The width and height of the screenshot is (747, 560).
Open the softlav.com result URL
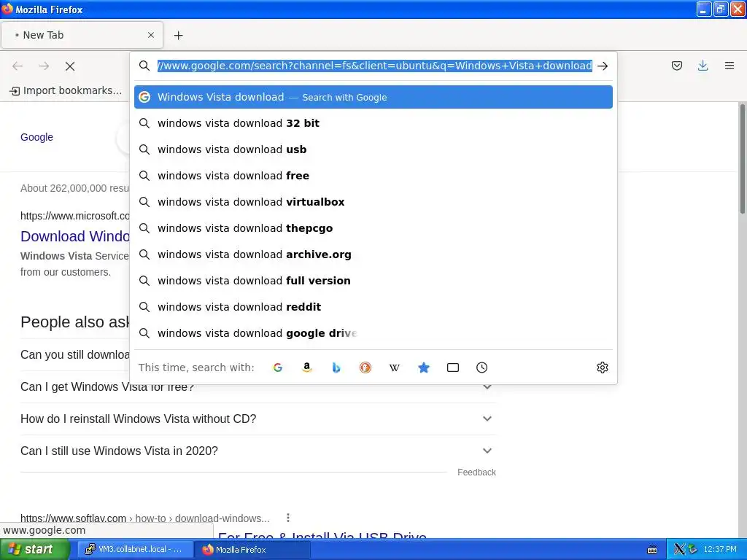coord(145,518)
